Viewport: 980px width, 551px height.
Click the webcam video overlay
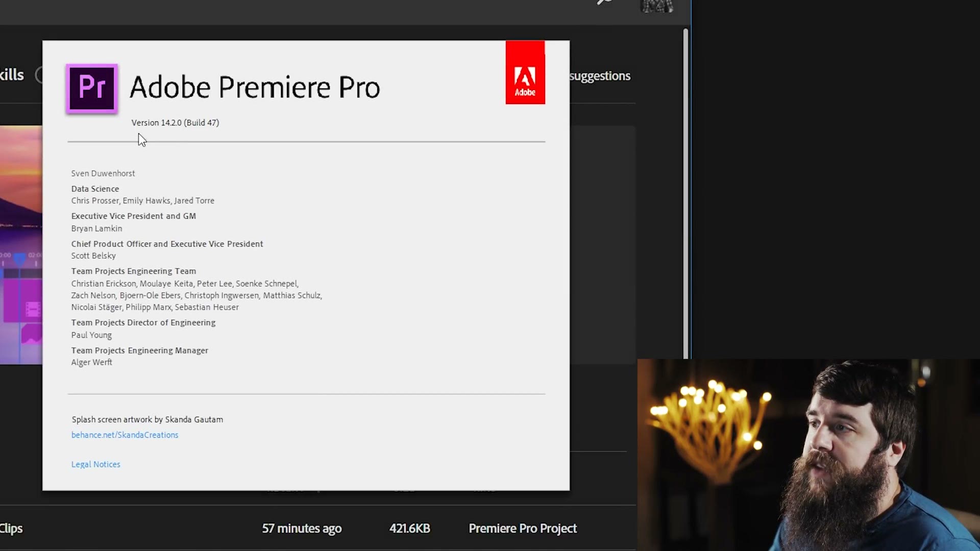point(808,455)
